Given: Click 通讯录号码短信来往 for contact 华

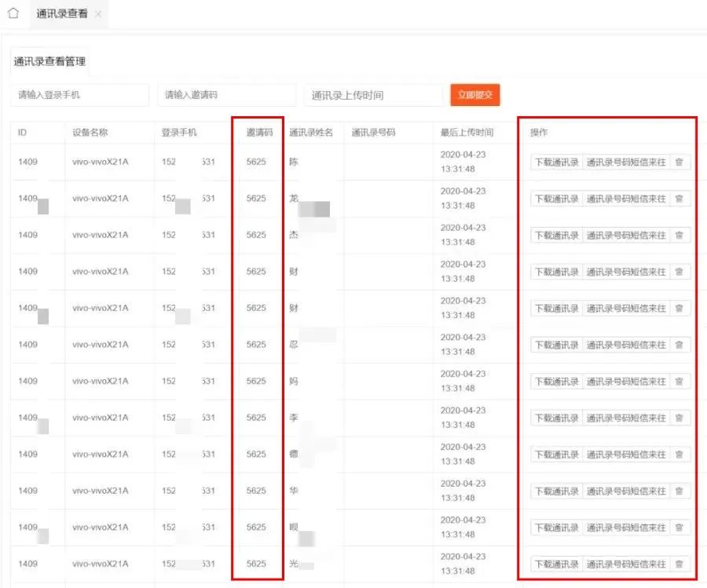Looking at the screenshot, I should (x=626, y=491).
